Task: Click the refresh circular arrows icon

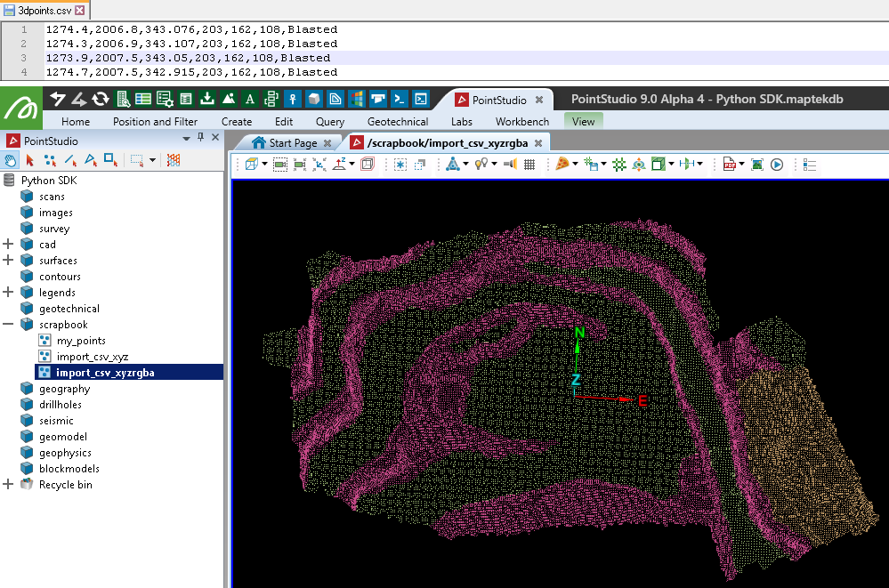Action: 101,100
